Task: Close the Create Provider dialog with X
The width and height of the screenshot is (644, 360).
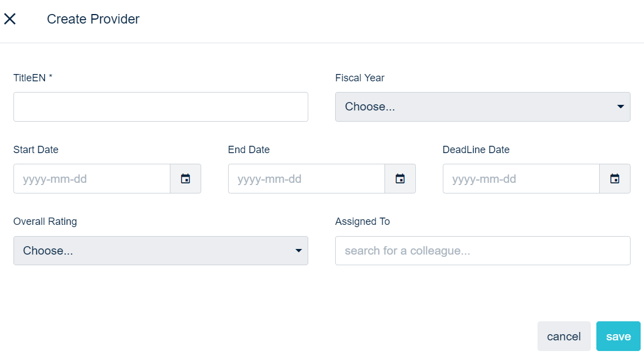Action: [10, 19]
